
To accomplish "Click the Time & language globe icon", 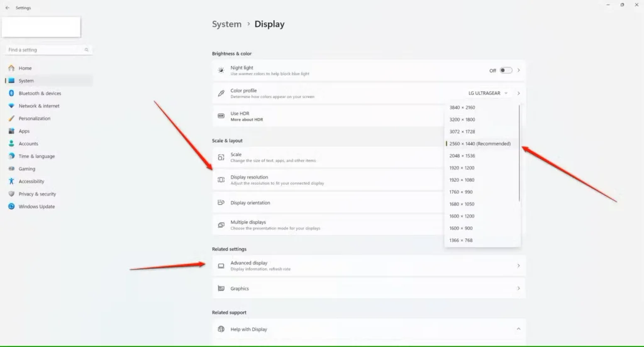I will pyautogui.click(x=11, y=156).
